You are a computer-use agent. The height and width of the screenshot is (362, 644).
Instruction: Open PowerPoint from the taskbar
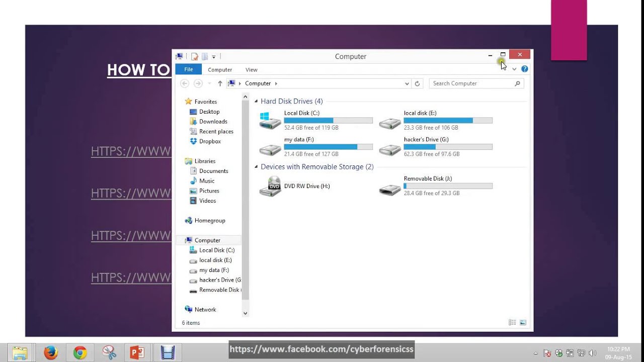tap(137, 352)
